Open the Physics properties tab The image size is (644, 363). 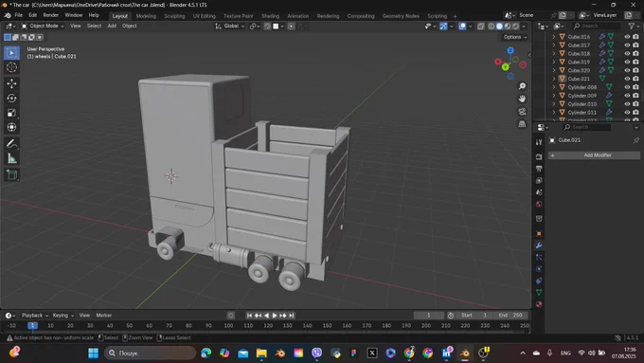tap(539, 269)
